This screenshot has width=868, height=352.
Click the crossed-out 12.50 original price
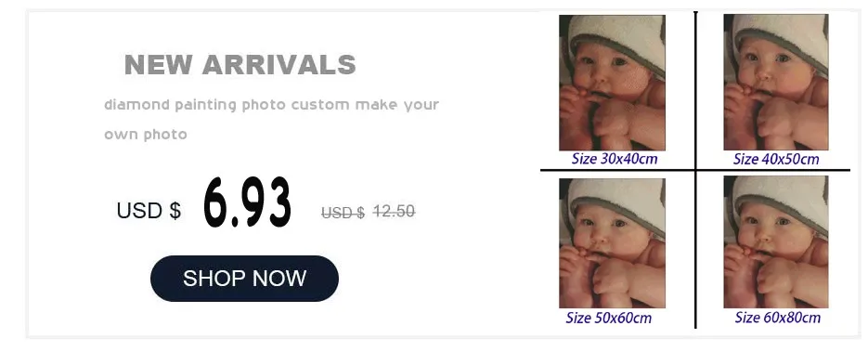[395, 212]
